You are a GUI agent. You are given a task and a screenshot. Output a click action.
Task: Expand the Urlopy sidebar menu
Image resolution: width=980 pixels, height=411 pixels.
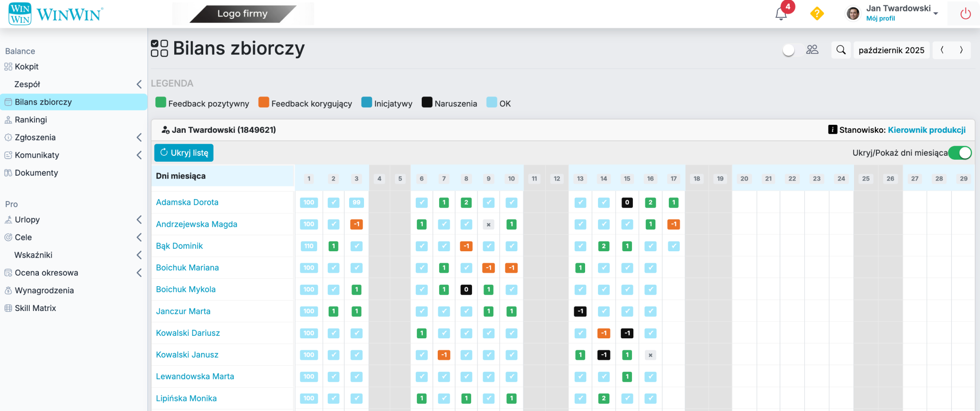pyautogui.click(x=139, y=220)
